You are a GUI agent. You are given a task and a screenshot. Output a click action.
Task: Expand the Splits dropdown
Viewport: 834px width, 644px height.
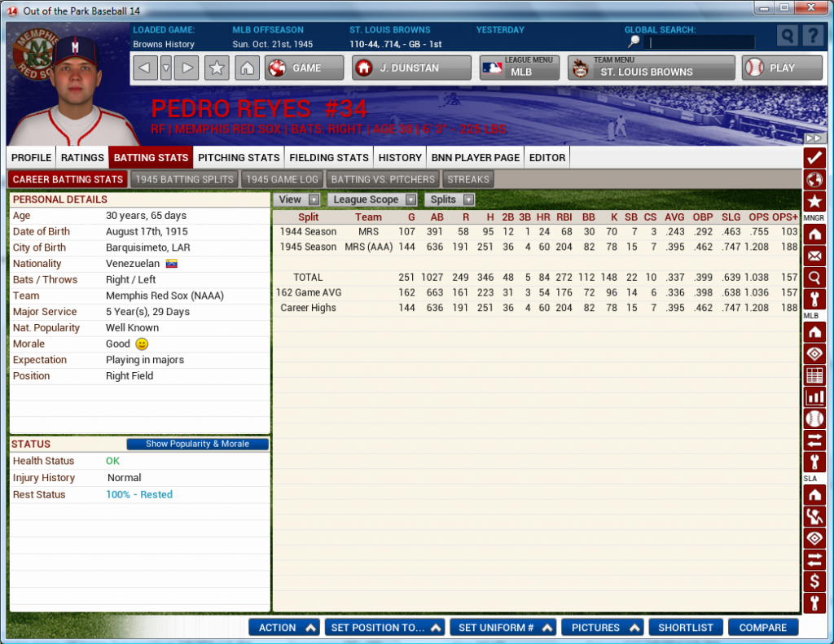tap(450, 199)
